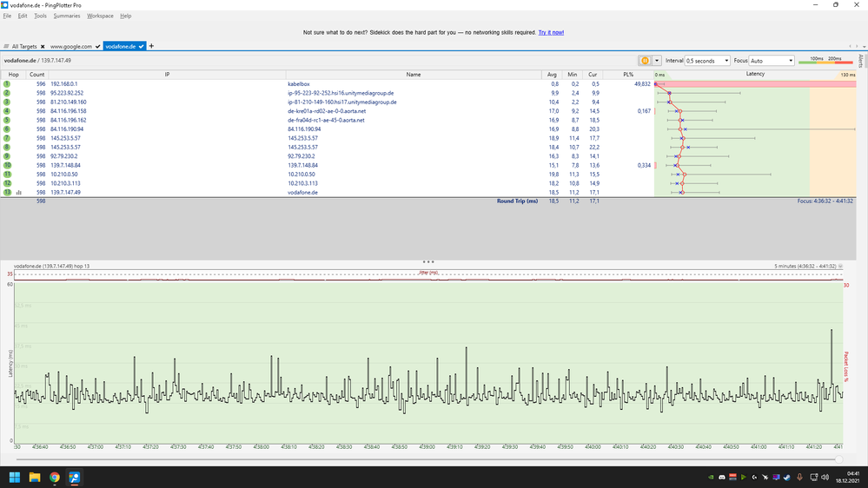The image size is (868, 488).
Task: Close the All Targets tab with its X
Action: [x=43, y=47]
